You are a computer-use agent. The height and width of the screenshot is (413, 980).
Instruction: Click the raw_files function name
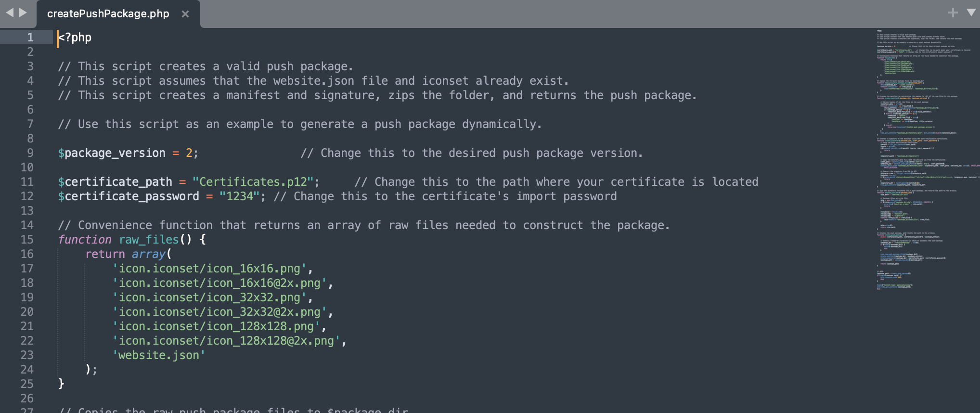(x=149, y=240)
